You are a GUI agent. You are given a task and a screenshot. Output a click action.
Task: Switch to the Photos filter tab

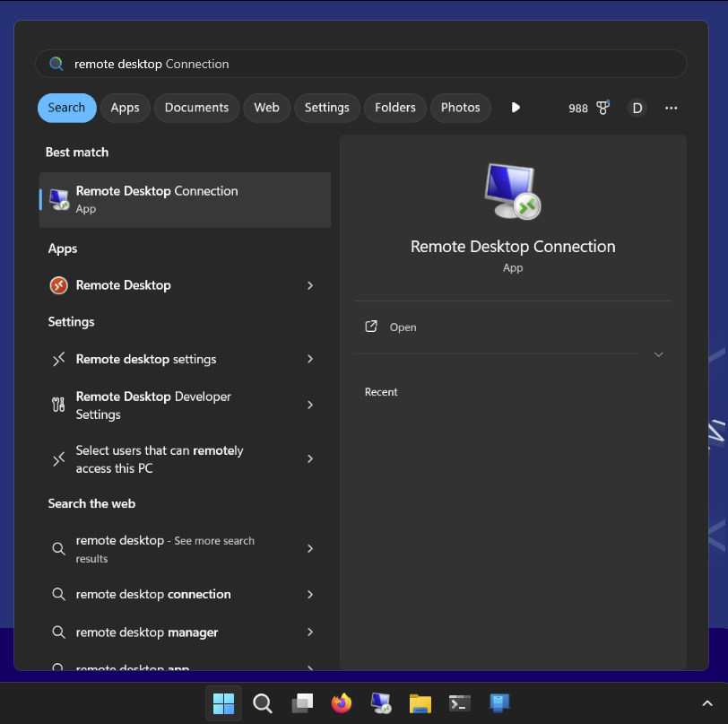click(x=460, y=108)
